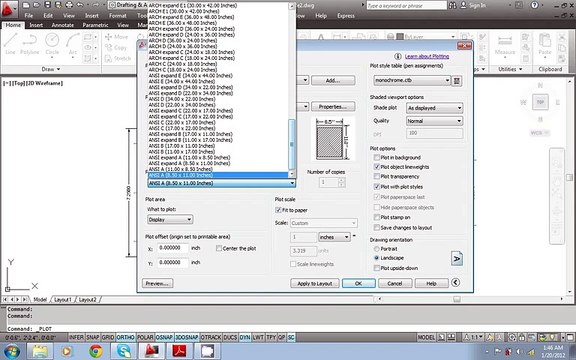Select the Circle tool in Draw panel

pos(52,44)
